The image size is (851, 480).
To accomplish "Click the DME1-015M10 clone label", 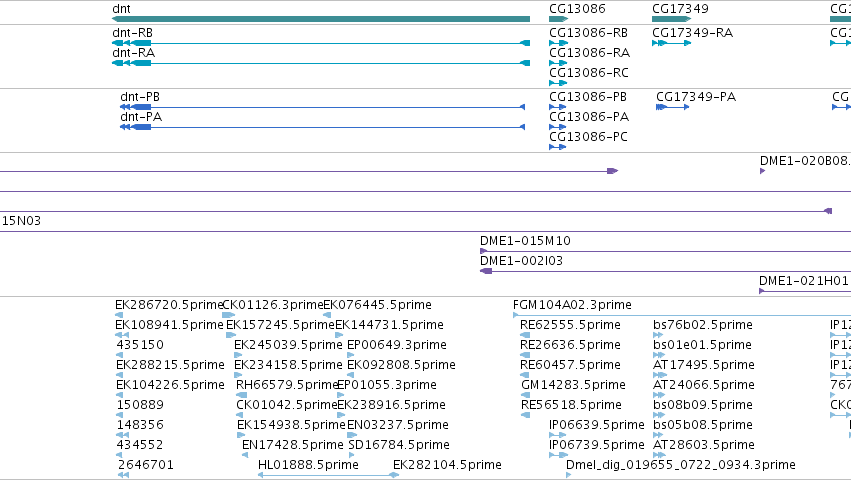I will pyautogui.click(x=525, y=241).
